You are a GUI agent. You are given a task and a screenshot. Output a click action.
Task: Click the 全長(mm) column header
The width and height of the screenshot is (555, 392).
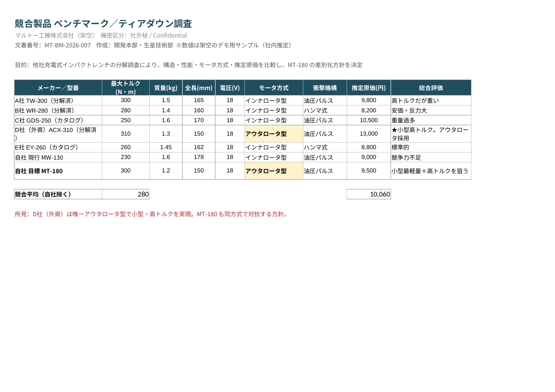click(199, 88)
